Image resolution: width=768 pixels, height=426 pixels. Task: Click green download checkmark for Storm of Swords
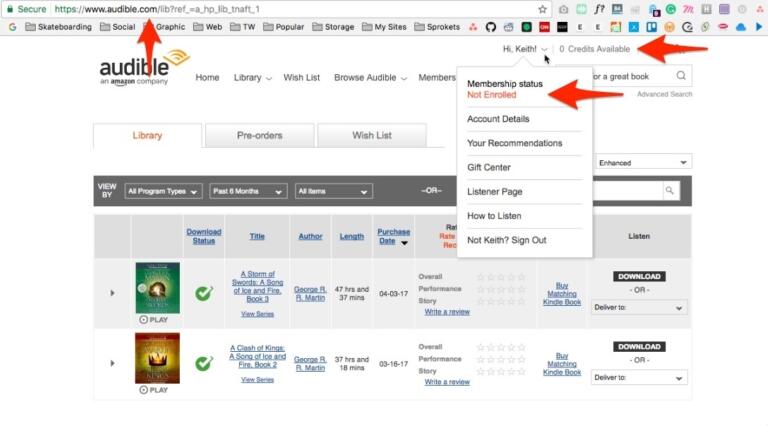tap(204, 293)
